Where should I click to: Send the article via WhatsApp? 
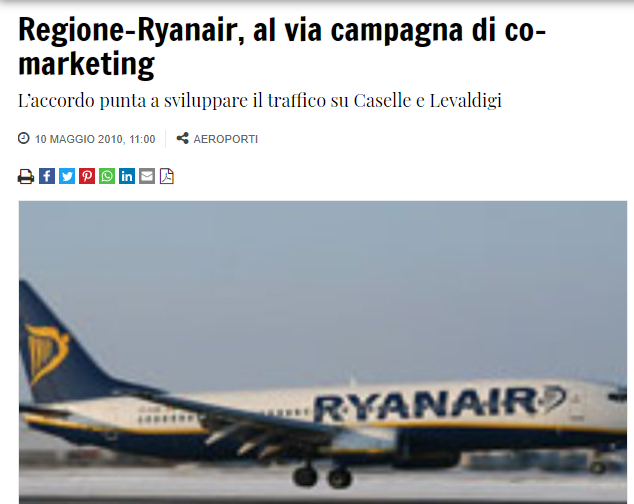[107, 176]
